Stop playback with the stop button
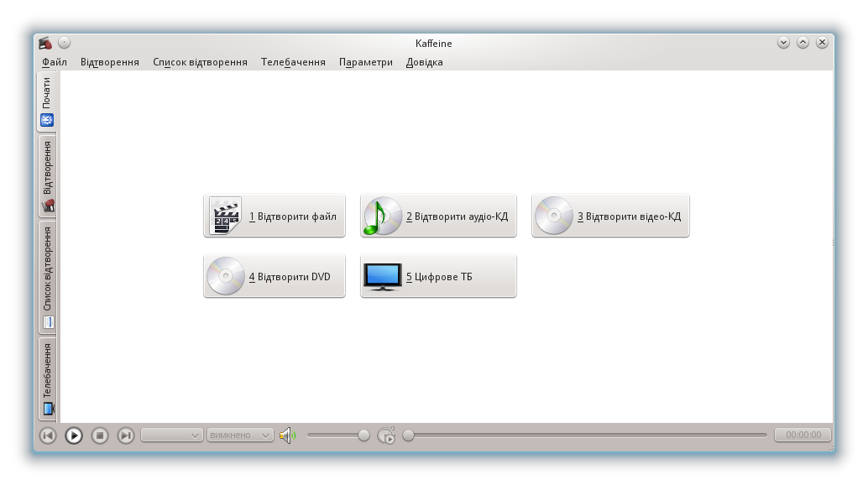Viewport: 868px width, 485px height. tap(100, 435)
